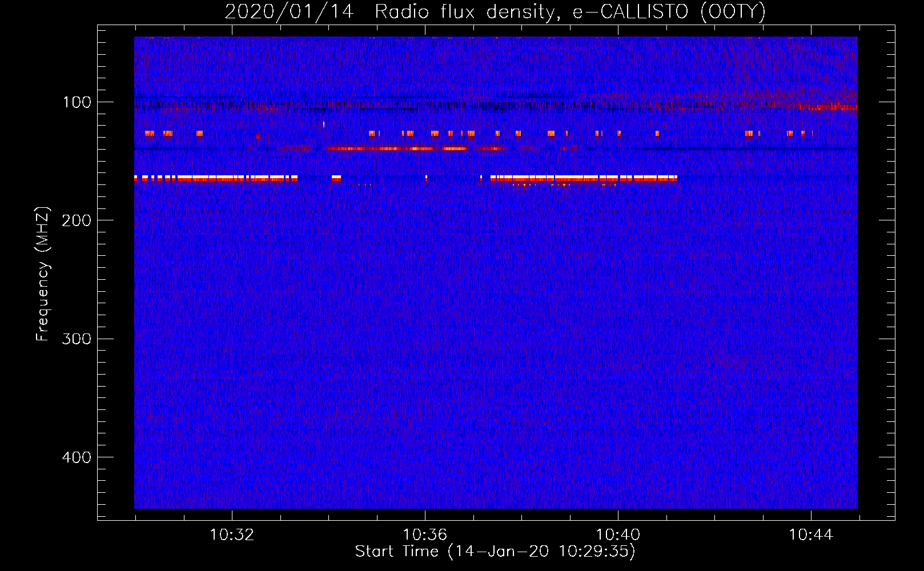This screenshot has width=924, height=571.
Task: Click the 10:44 time tick label
Action: click(x=811, y=535)
